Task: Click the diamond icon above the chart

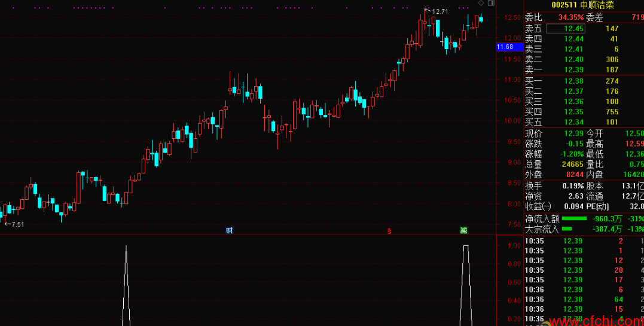Action: pos(481,3)
